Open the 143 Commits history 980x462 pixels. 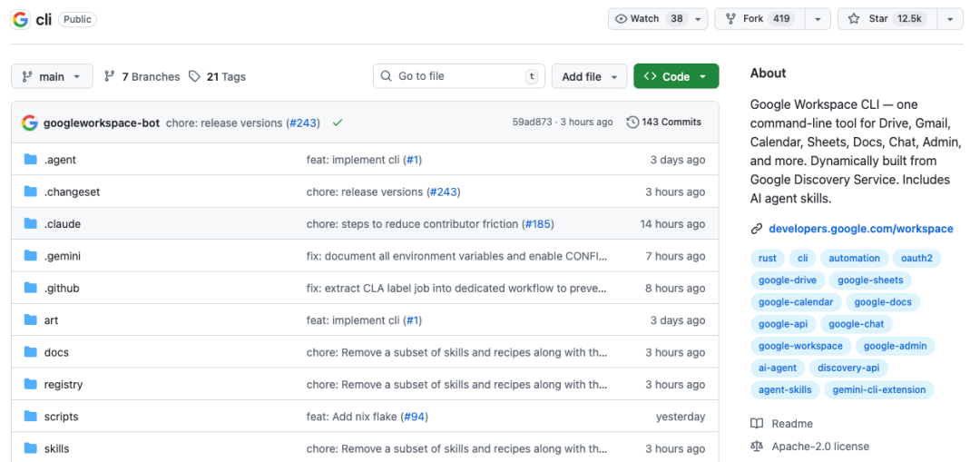pyautogui.click(x=663, y=123)
